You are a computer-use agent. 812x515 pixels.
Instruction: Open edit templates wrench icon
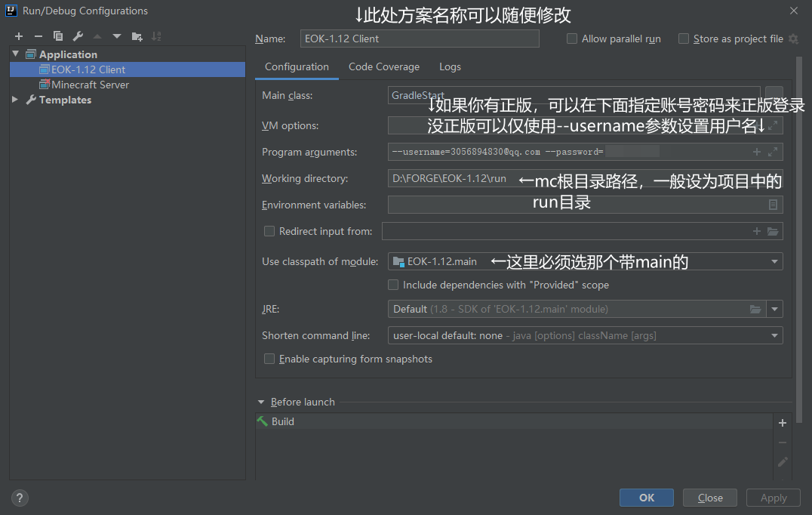(x=78, y=36)
